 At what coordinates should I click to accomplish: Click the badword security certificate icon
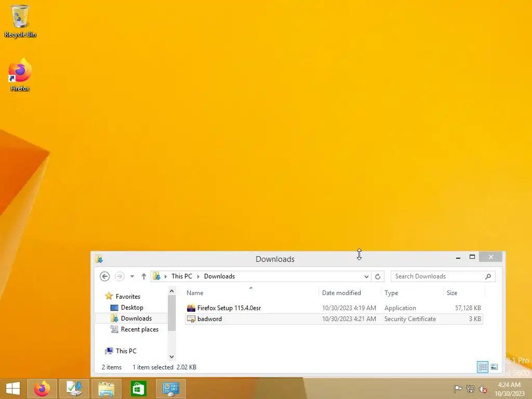(191, 319)
